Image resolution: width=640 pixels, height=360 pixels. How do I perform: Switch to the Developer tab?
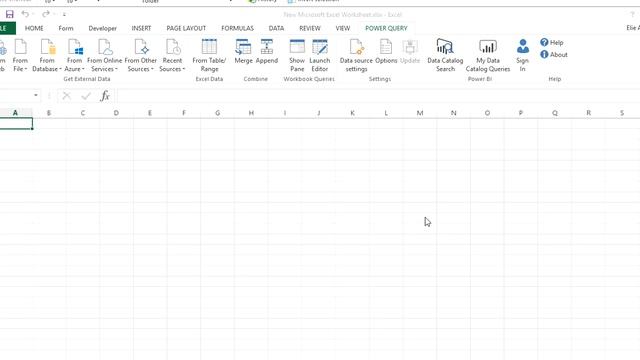pyautogui.click(x=102, y=28)
